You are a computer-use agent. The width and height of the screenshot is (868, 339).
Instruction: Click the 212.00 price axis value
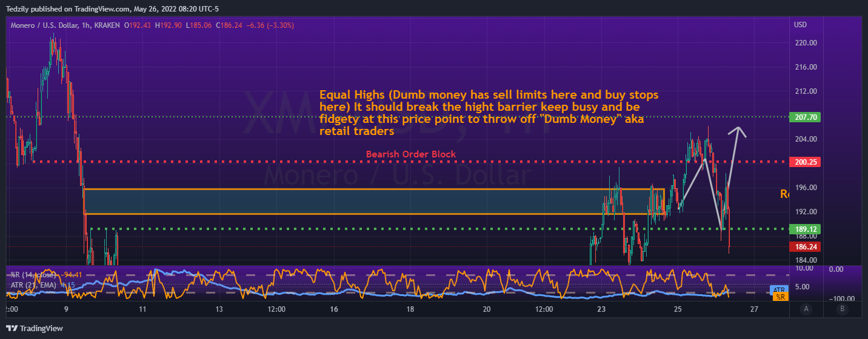coord(805,91)
